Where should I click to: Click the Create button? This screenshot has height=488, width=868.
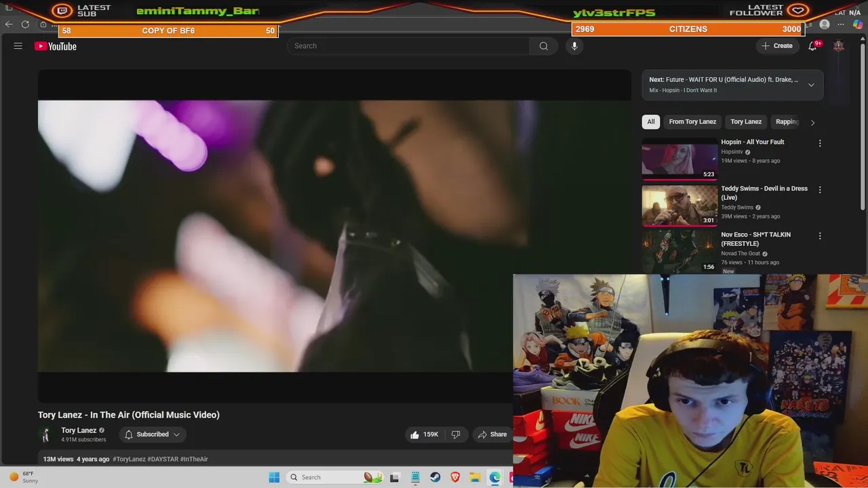777,46
